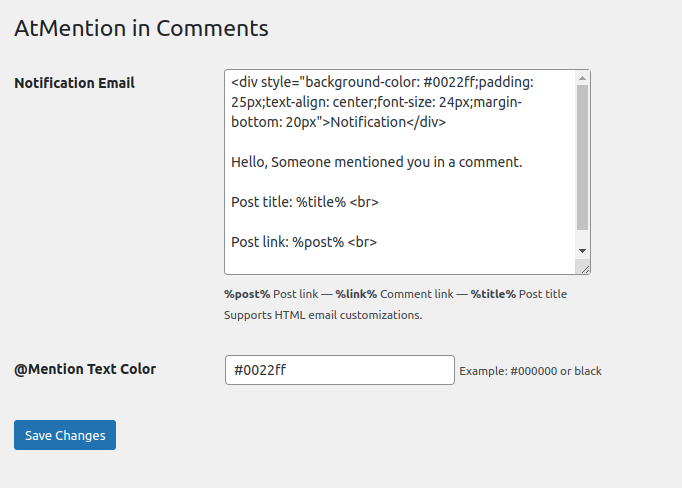Click the %link% placeholder hint text

356,294
